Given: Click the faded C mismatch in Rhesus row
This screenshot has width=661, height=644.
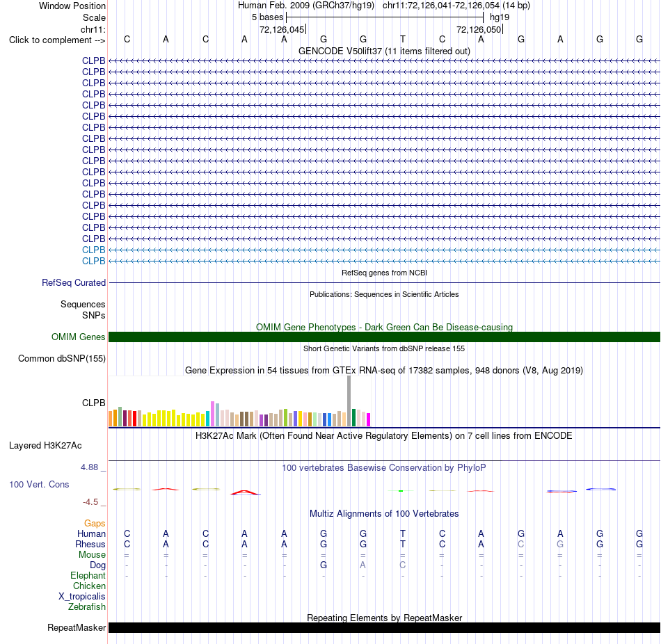Looking at the screenshot, I should (x=521, y=544).
